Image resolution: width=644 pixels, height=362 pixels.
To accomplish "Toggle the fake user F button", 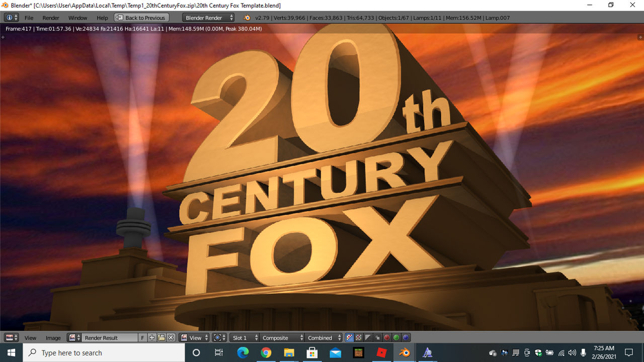I will tap(143, 338).
